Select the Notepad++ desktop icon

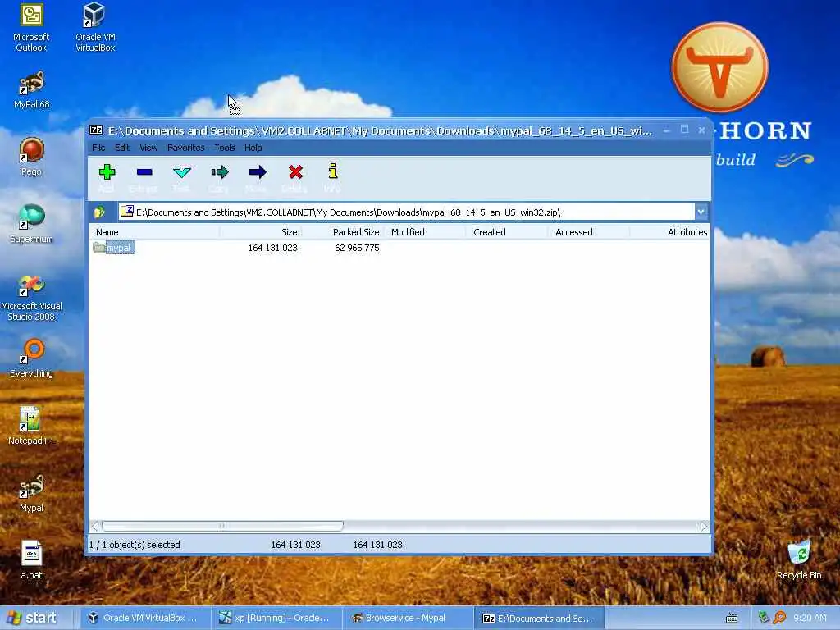tap(32, 426)
